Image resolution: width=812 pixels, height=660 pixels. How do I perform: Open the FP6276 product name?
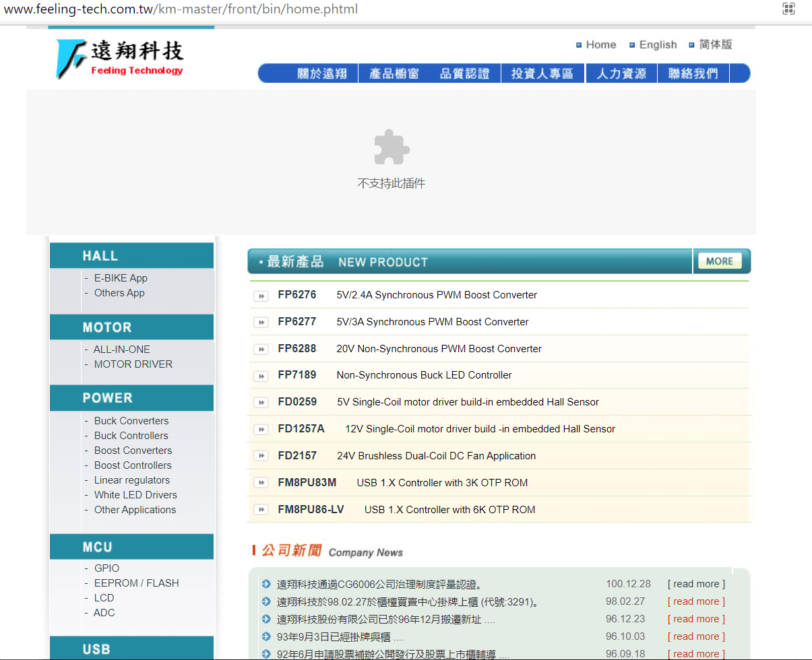pyautogui.click(x=297, y=295)
